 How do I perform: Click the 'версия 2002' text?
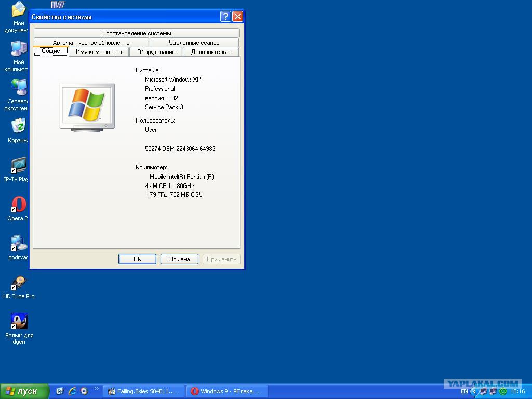coord(162,98)
